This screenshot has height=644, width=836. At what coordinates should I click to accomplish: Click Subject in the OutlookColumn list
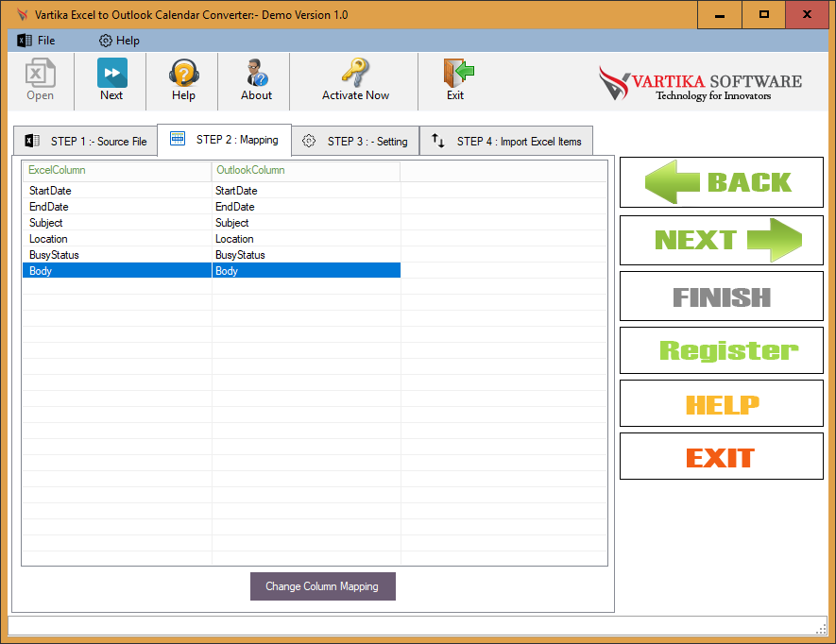click(232, 223)
